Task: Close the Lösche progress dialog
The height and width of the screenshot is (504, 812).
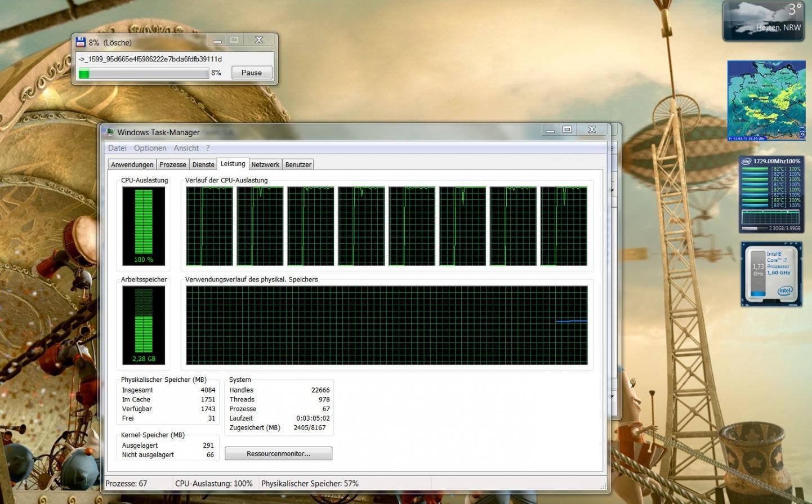Action: 259,40
